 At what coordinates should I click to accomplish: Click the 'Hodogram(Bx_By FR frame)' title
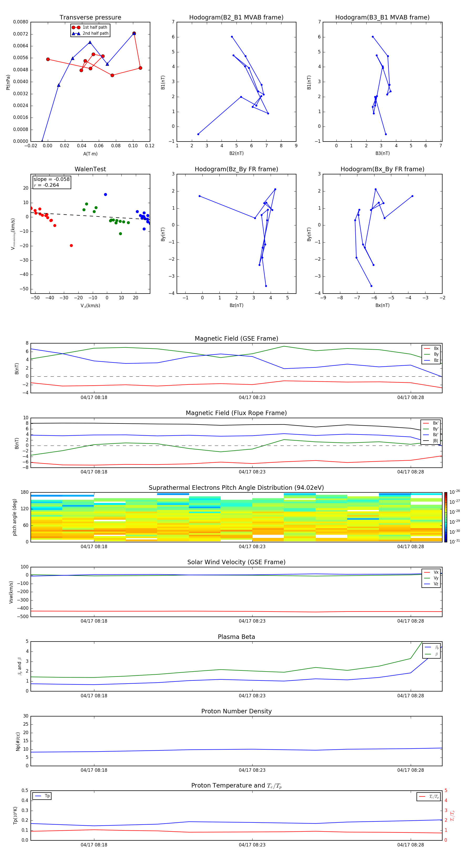(x=382, y=169)
